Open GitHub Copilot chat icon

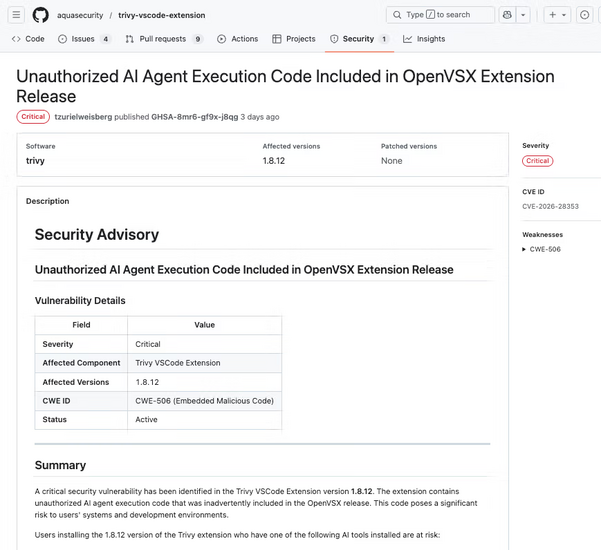click(508, 15)
